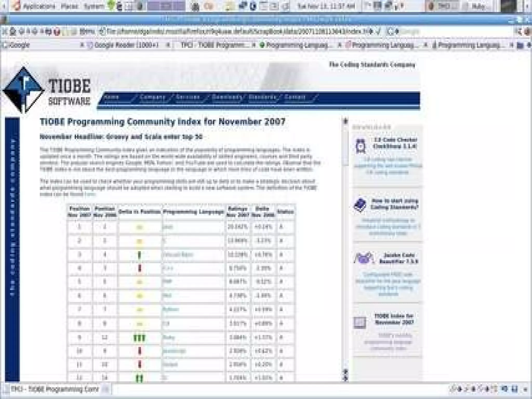532x399 pixels.
Task: Click the Jacobe Code Beautifier icon
Action: point(363,258)
